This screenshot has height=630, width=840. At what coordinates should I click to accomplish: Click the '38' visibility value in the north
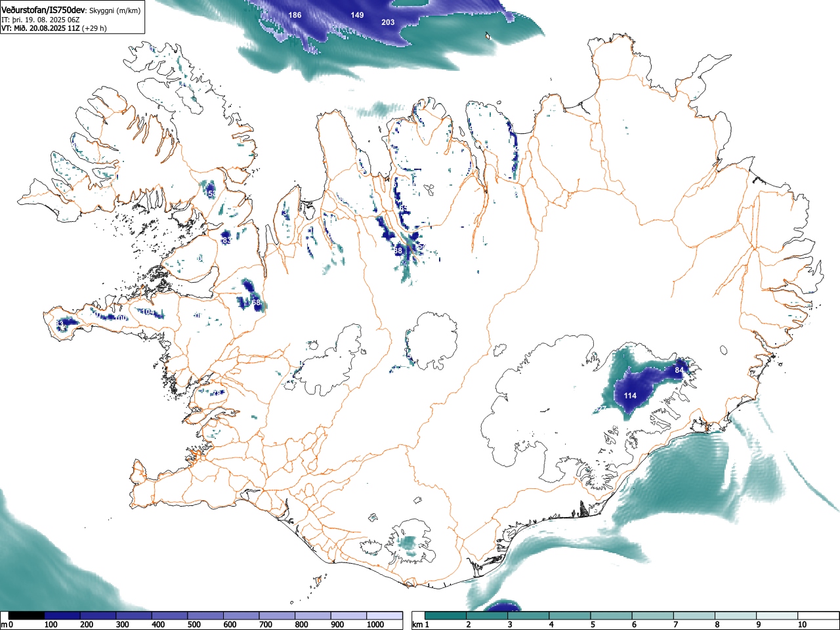coord(398,251)
